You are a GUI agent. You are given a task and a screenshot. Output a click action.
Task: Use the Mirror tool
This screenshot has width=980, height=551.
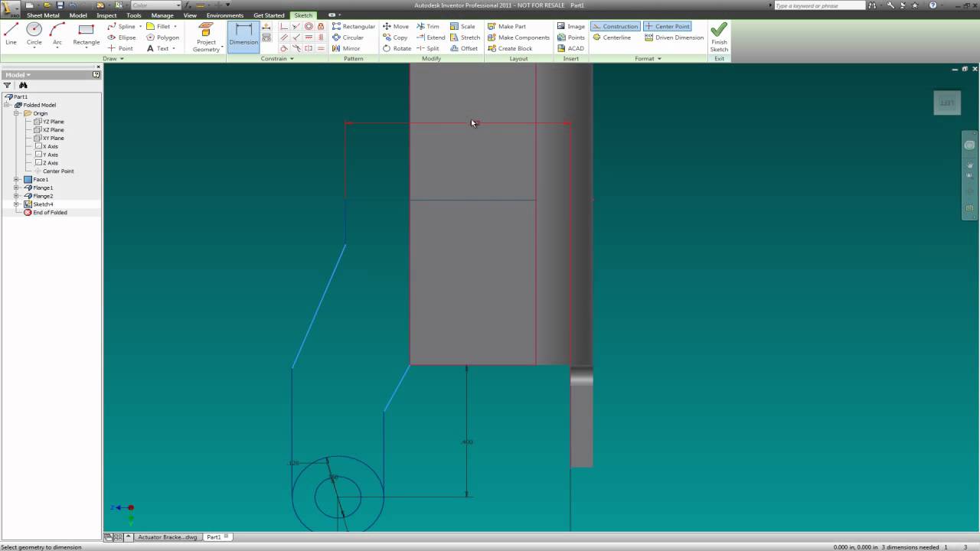(x=346, y=48)
